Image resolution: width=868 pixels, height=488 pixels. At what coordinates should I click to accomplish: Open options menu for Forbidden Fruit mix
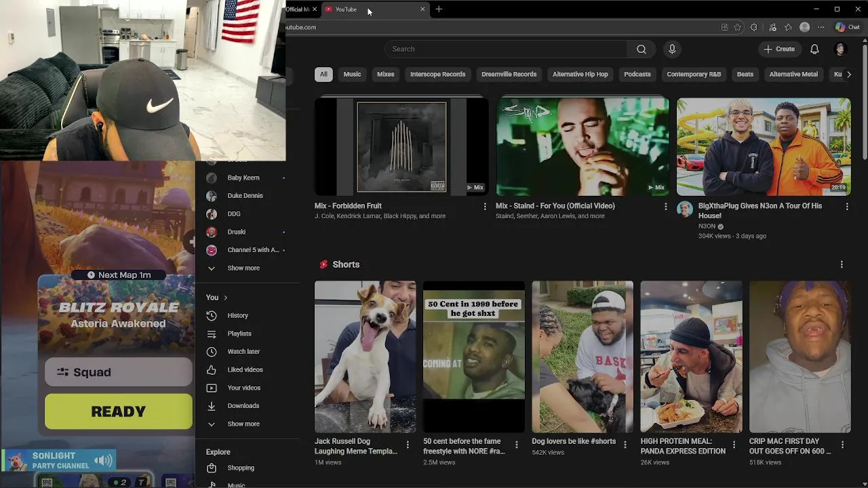click(484, 206)
